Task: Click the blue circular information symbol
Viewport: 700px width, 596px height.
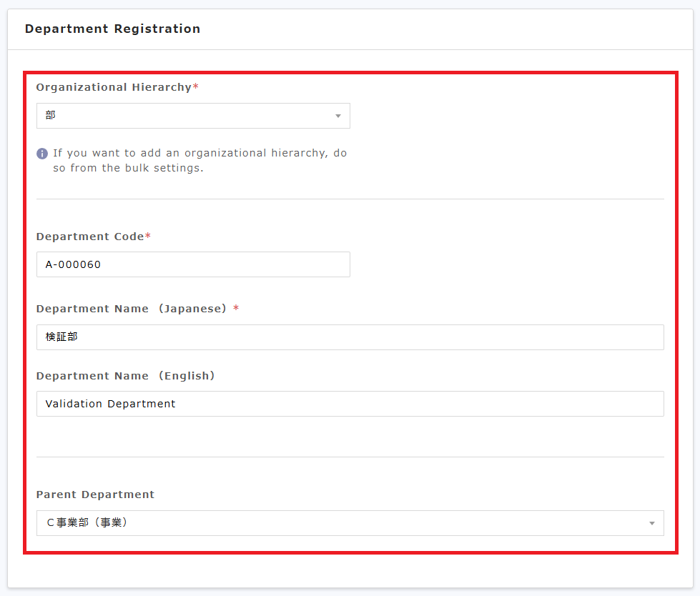Action: 41,152
